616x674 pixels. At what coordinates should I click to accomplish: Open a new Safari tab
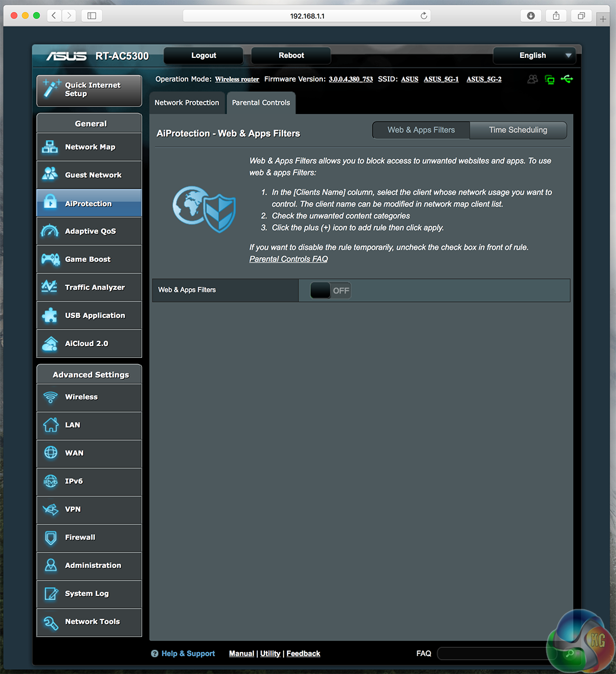603,19
